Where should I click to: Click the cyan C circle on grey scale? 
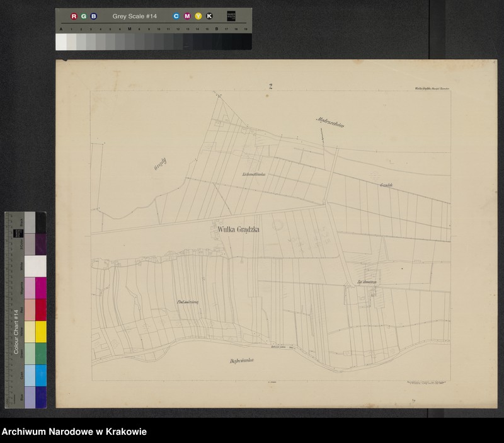pyautogui.click(x=176, y=16)
